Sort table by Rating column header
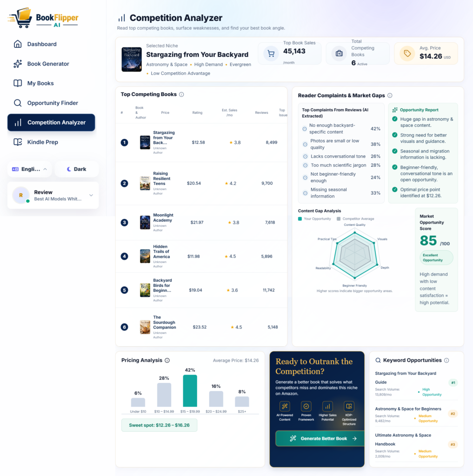Viewport: 473px width, 476px height. point(197,112)
